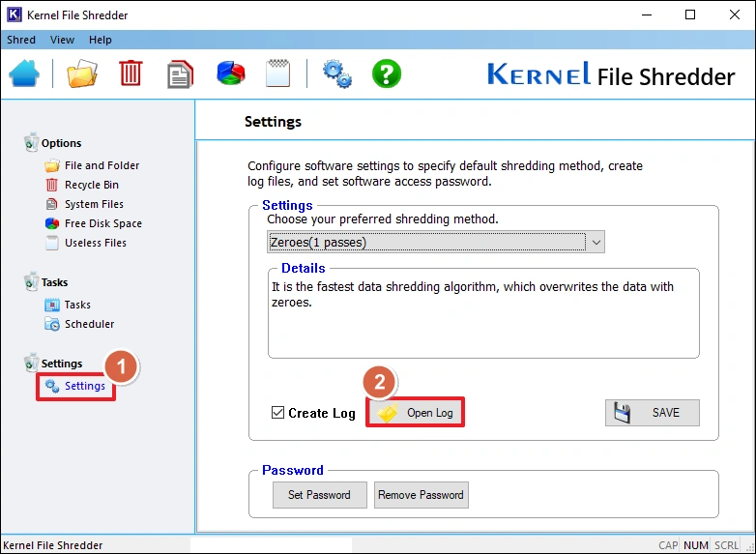Open the green Help question mark icon
This screenshot has width=756, height=554.
coord(387,74)
